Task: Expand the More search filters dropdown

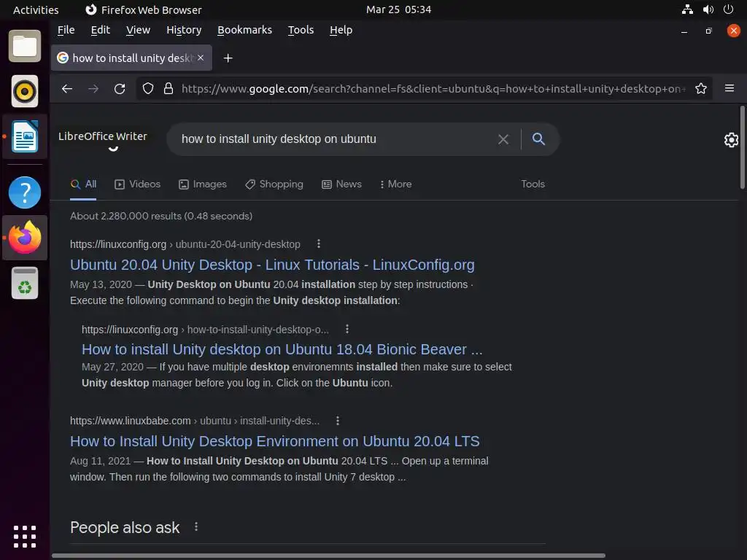Action: pos(396,184)
